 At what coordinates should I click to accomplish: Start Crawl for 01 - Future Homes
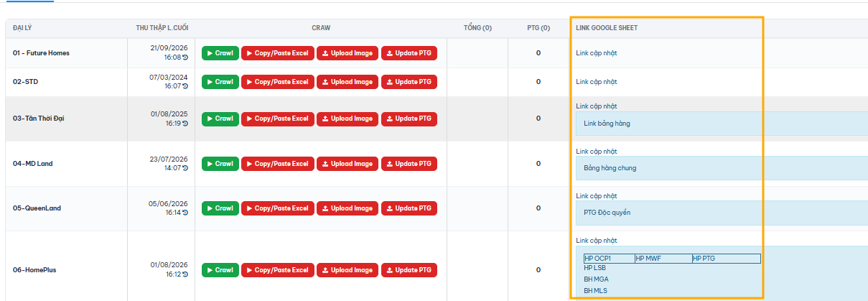click(220, 53)
